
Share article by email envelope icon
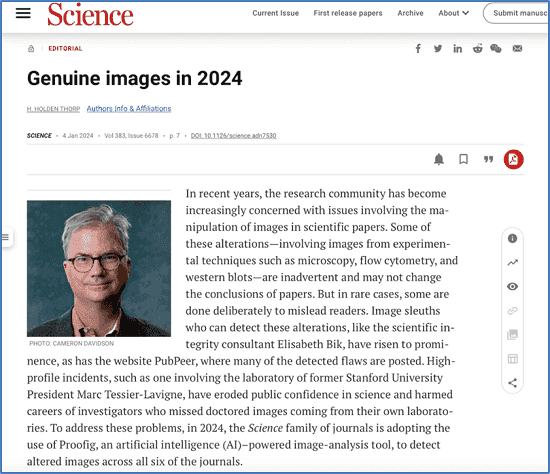[x=517, y=48]
